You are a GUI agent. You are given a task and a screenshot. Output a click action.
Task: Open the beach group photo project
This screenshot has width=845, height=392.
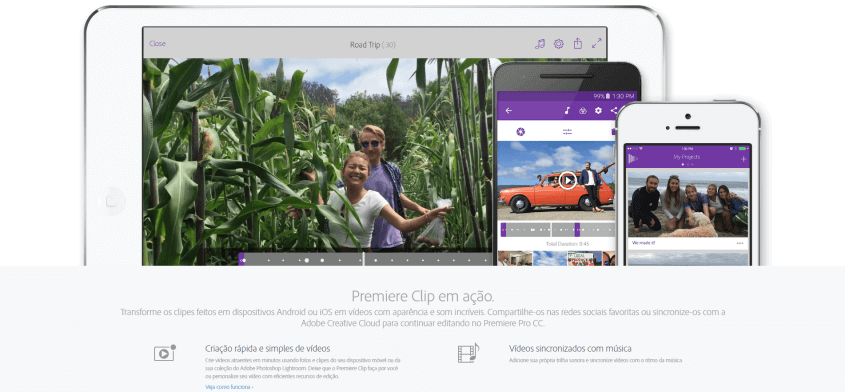(688, 204)
